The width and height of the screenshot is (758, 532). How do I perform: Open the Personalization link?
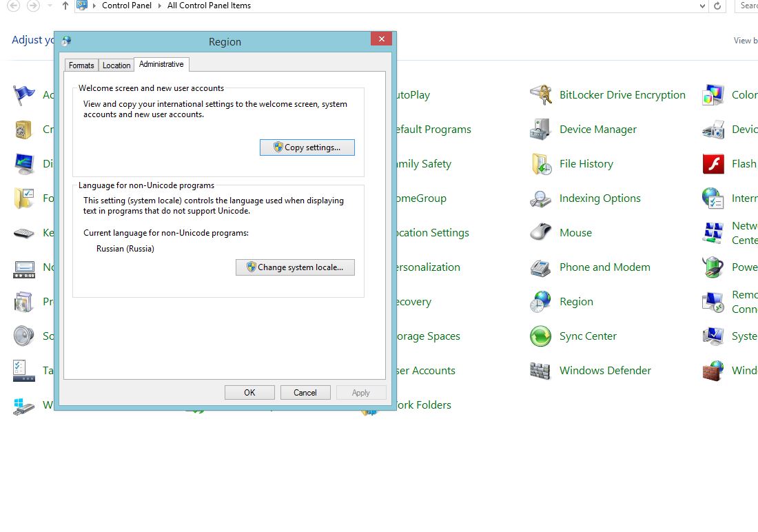pos(429,267)
